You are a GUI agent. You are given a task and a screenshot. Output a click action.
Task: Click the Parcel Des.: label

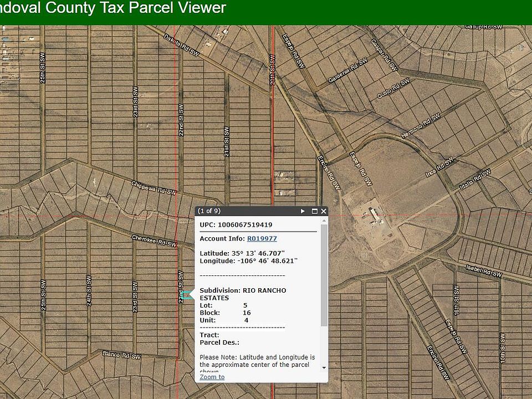[x=219, y=342]
